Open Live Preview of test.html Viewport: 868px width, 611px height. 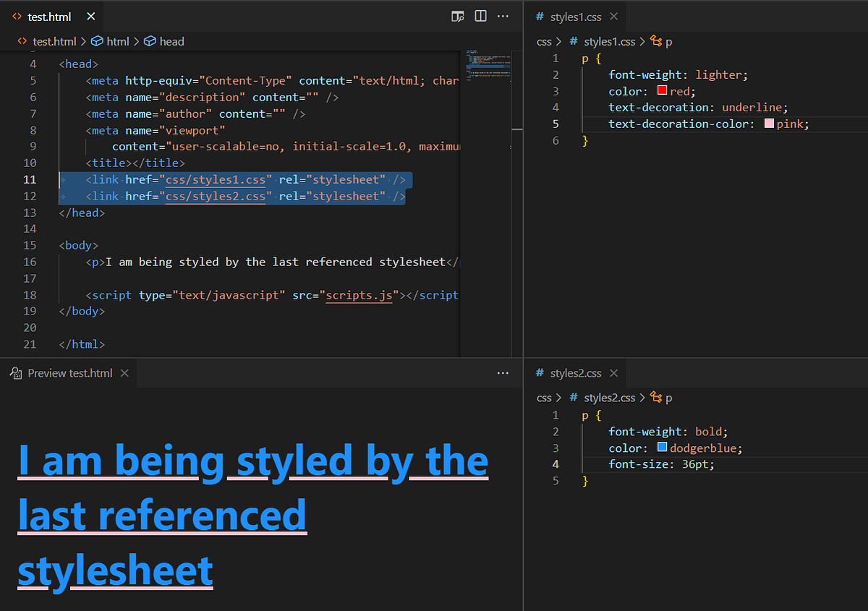(x=458, y=16)
